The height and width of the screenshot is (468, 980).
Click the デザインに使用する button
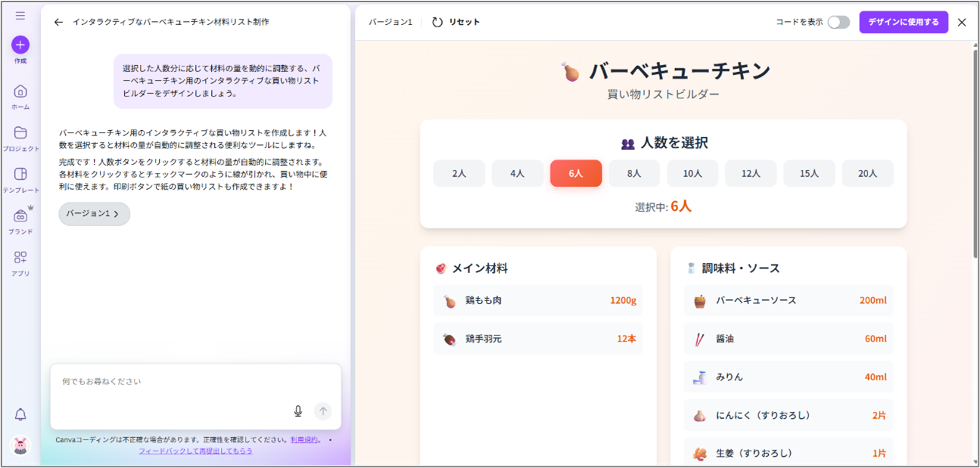(x=904, y=22)
